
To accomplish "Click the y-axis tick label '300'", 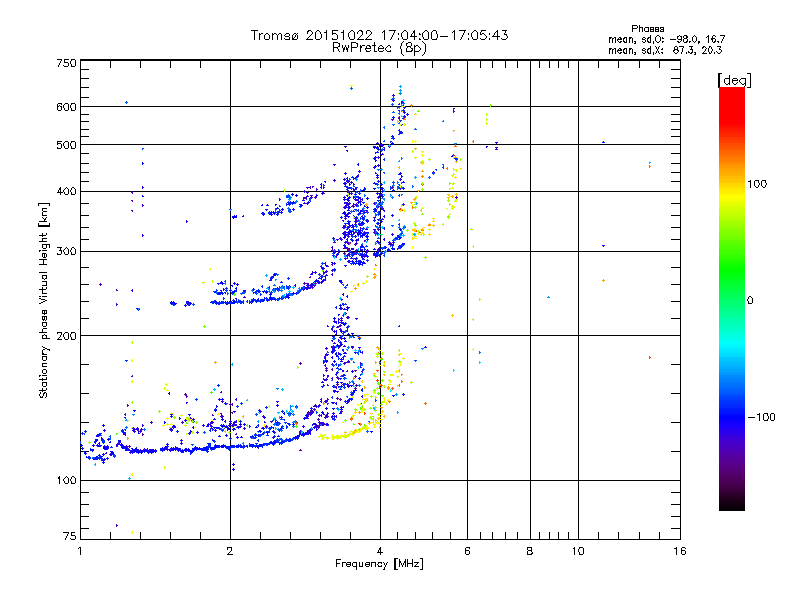I will [66, 252].
